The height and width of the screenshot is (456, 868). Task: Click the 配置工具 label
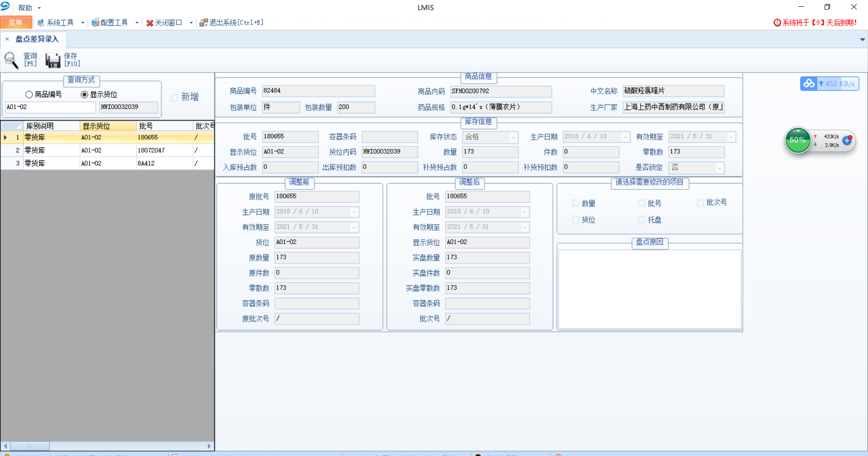coord(114,23)
